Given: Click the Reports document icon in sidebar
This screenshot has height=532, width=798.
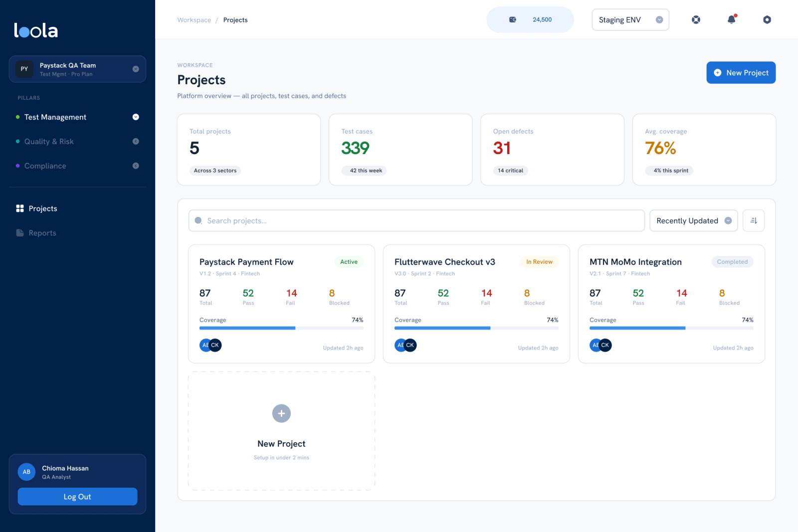Looking at the screenshot, I should coord(20,233).
